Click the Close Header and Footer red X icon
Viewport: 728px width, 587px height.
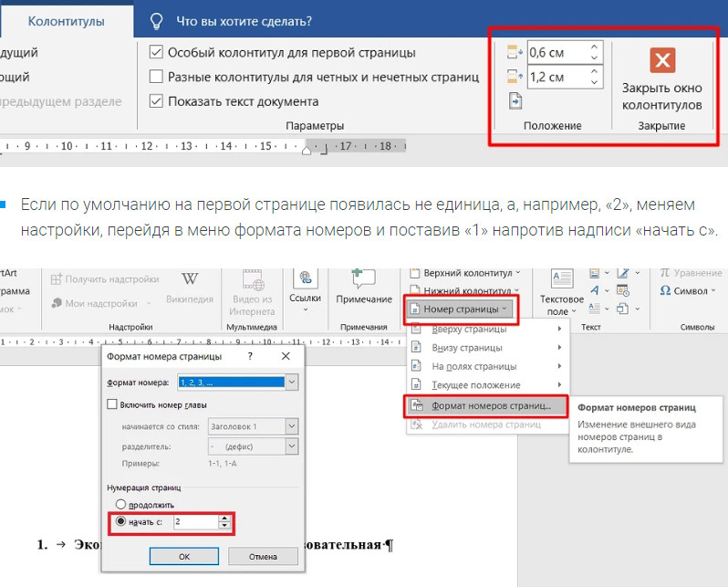pos(661,60)
